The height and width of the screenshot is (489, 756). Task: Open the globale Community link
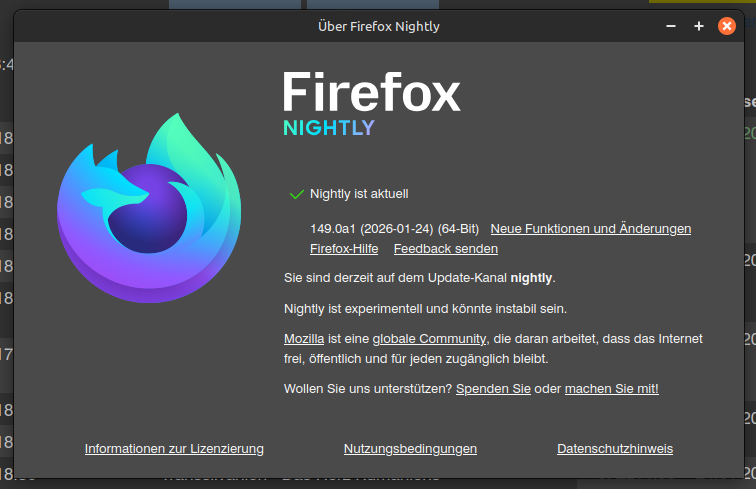430,339
